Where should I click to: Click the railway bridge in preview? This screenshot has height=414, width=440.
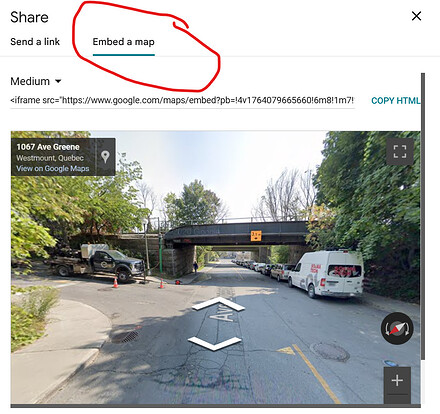[237, 232]
